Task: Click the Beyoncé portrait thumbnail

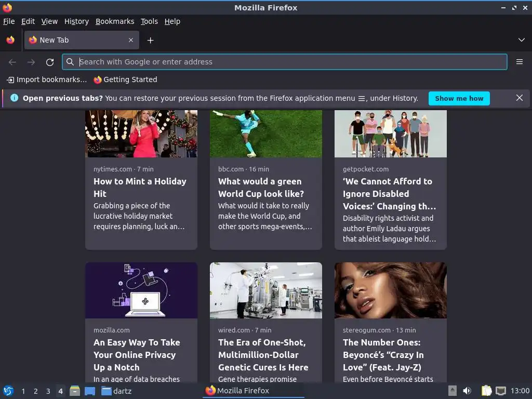Action: click(391, 290)
